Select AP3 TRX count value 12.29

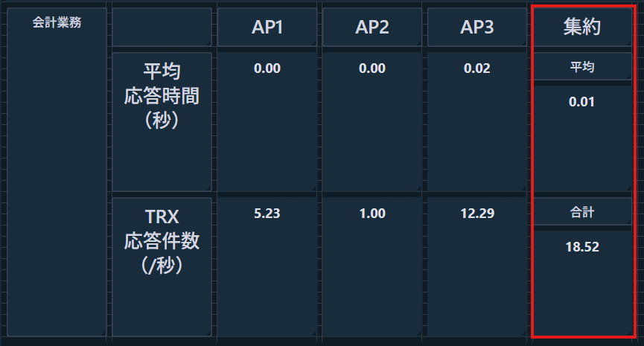tap(477, 214)
